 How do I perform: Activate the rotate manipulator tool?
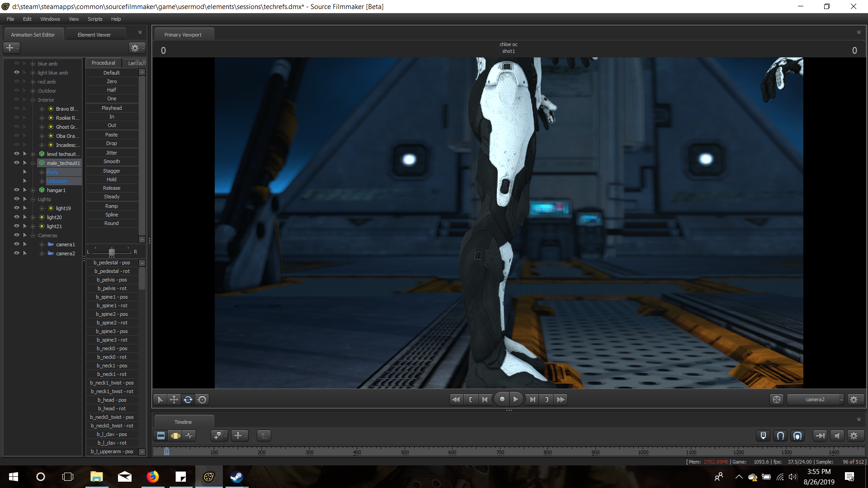point(188,399)
